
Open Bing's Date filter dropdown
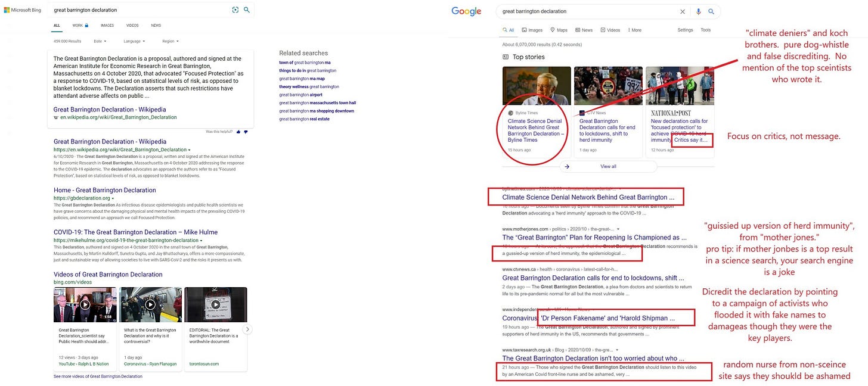(100, 41)
